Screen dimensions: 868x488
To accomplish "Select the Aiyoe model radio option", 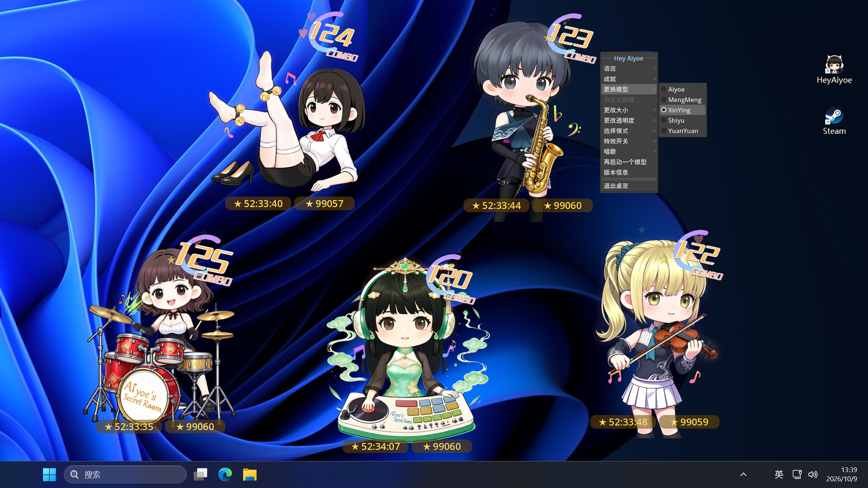I will [x=683, y=89].
